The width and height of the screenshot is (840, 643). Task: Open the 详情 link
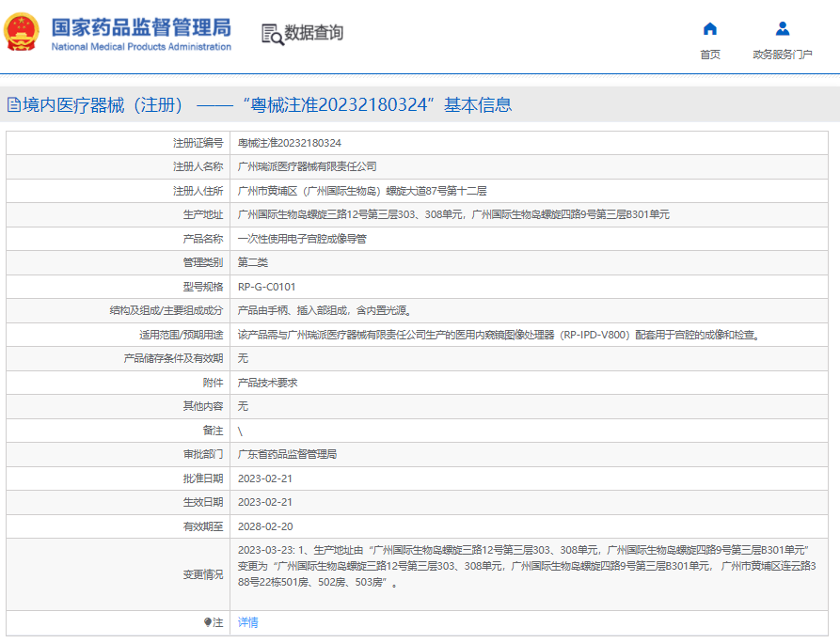pyautogui.click(x=248, y=622)
